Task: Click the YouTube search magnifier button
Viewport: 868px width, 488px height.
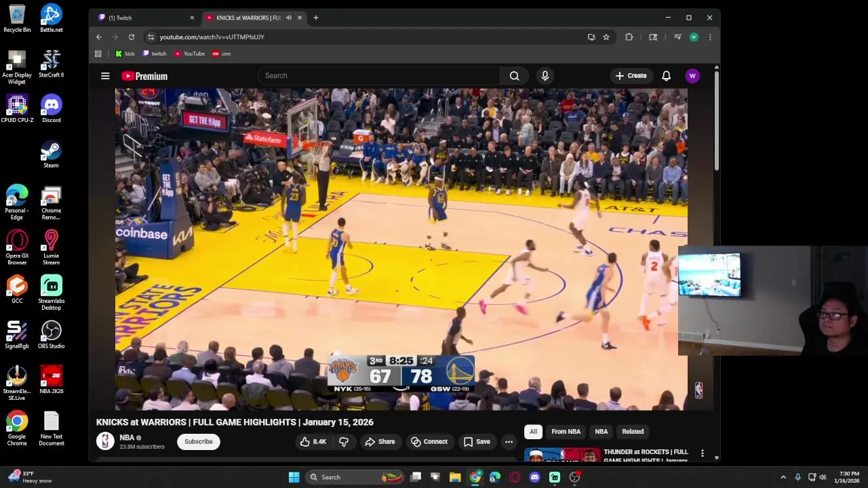Action: [515, 76]
